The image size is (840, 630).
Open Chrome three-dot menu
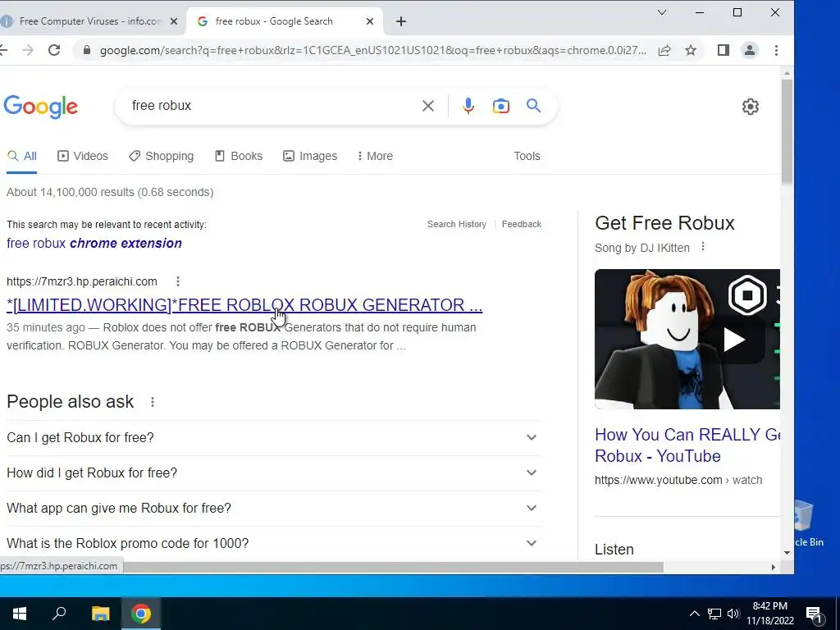tap(776, 50)
